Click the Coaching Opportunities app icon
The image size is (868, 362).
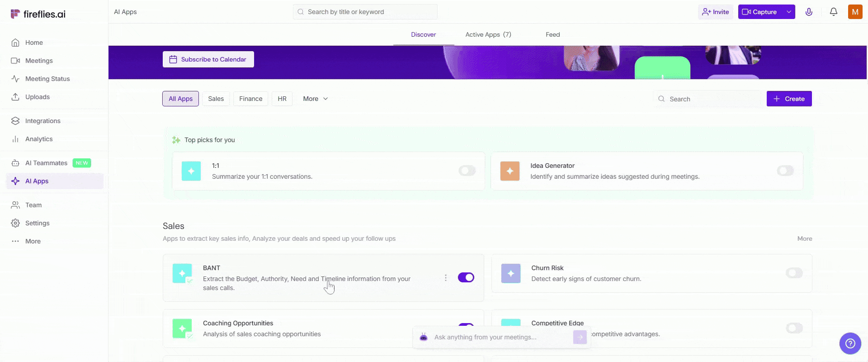(x=182, y=329)
